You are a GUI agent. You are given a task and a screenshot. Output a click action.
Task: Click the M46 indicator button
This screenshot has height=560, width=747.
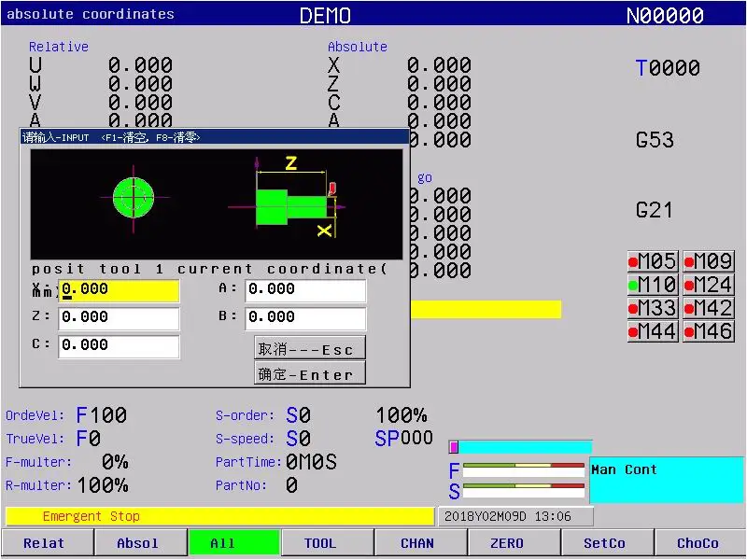coord(708,331)
